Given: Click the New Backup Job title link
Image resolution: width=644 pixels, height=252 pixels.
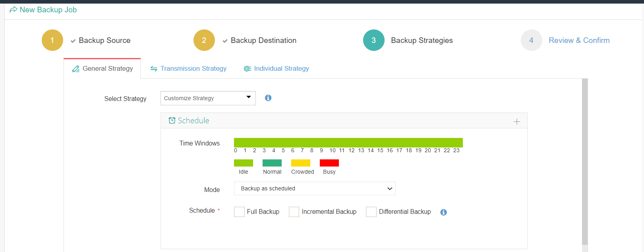Looking at the screenshot, I should [x=48, y=10].
